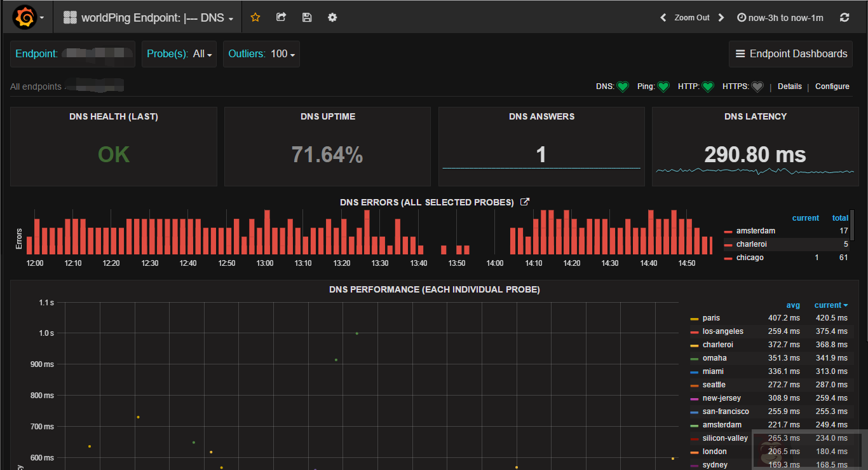Toggle chicago series in errors legend
Image resolution: width=868 pixels, height=470 pixels.
pos(750,258)
